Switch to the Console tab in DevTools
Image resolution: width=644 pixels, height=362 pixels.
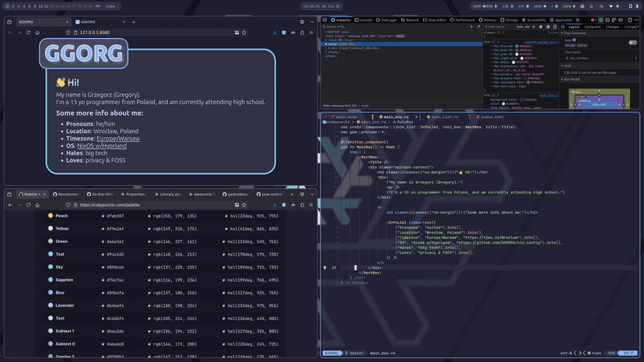coord(363,20)
